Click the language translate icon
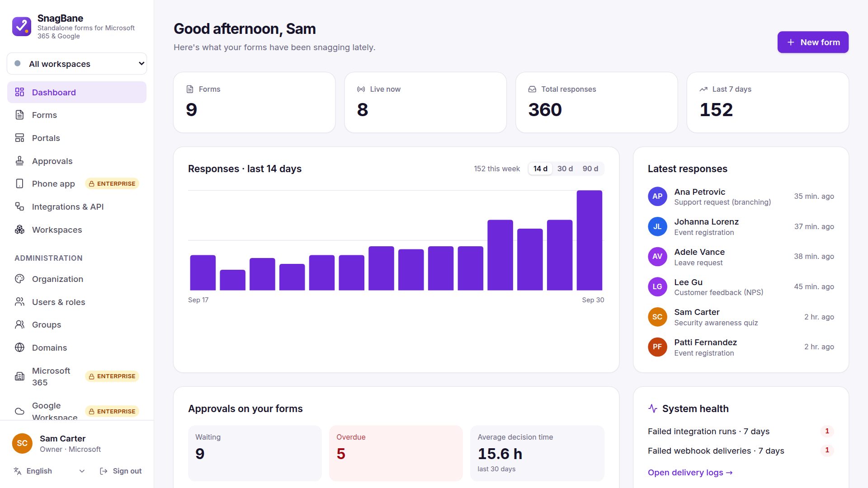 pyautogui.click(x=18, y=471)
